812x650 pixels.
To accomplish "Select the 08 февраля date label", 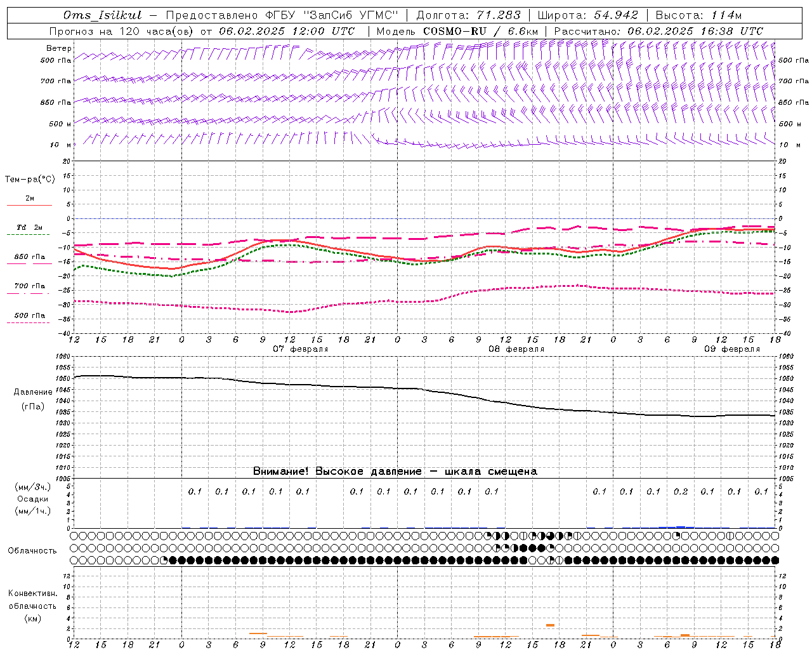I will (516, 349).
